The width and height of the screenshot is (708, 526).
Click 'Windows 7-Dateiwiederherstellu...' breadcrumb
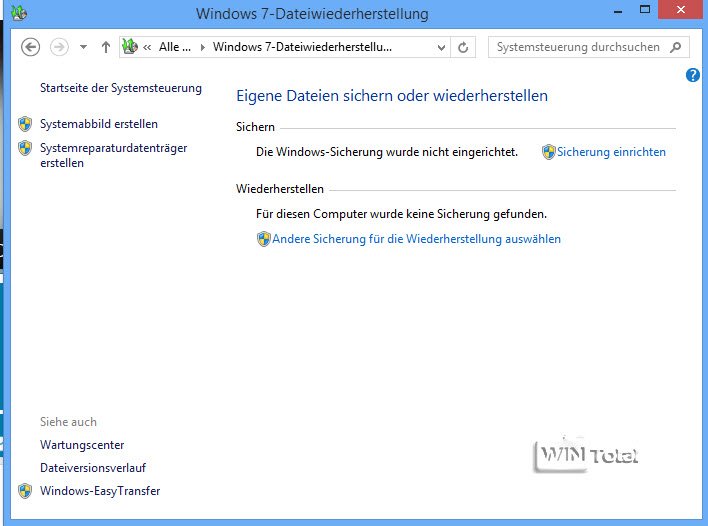302,47
